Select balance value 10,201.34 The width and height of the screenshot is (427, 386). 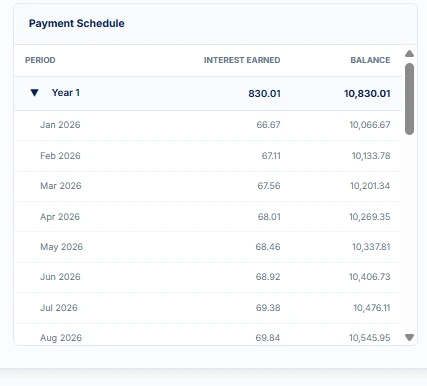(370, 186)
